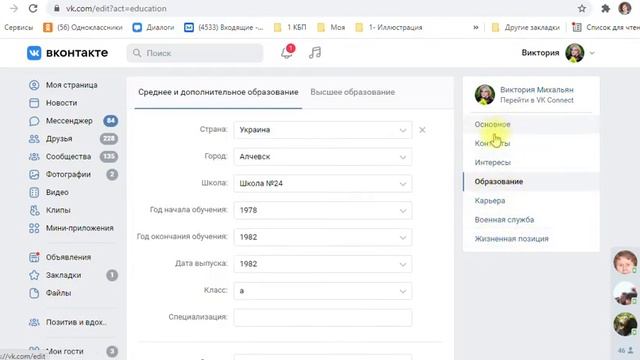The width and height of the screenshot is (640, 360).
Task: Click the Friends sidebar icon
Action: (34, 139)
